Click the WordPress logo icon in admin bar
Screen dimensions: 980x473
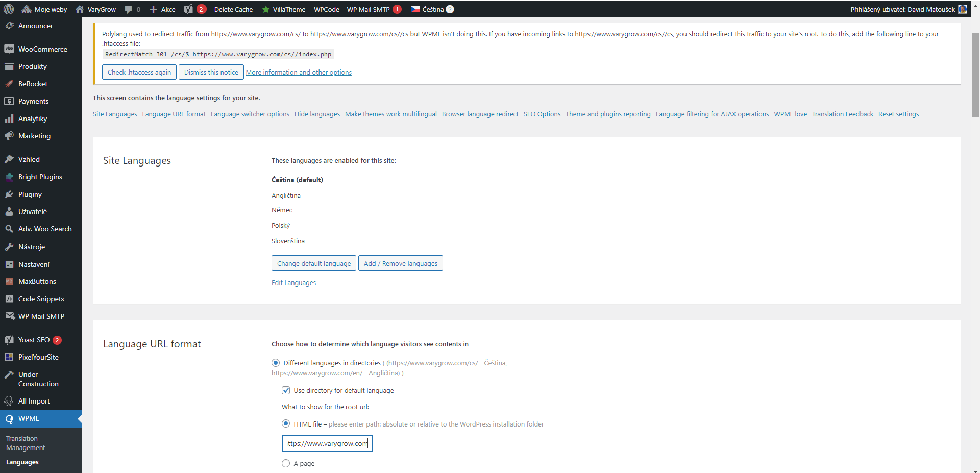tap(9, 9)
